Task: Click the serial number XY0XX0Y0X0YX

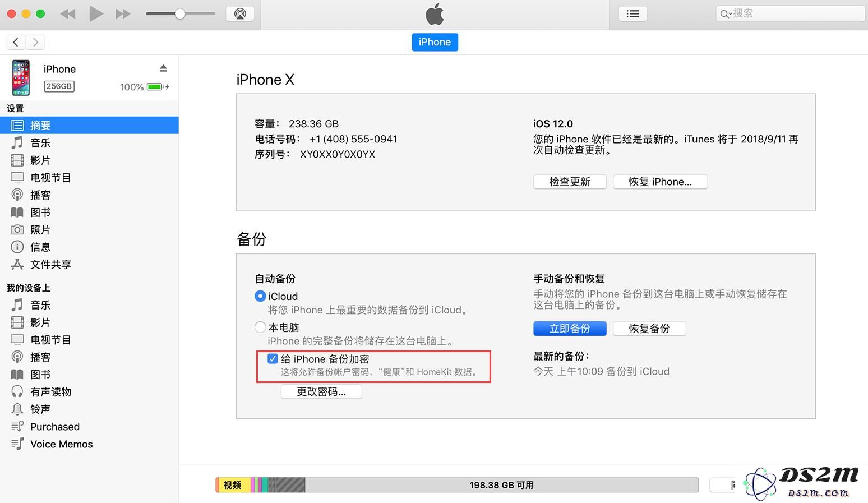Action: pyautogui.click(x=338, y=154)
